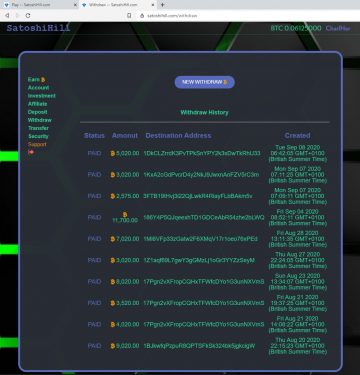This screenshot has width=360, height=375.
Task: Click the CharlHer username link
Action: click(x=338, y=28)
